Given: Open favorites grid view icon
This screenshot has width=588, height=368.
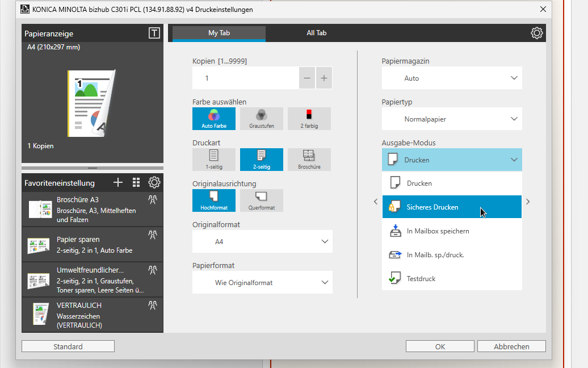Looking at the screenshot, I should click(136, 182).
